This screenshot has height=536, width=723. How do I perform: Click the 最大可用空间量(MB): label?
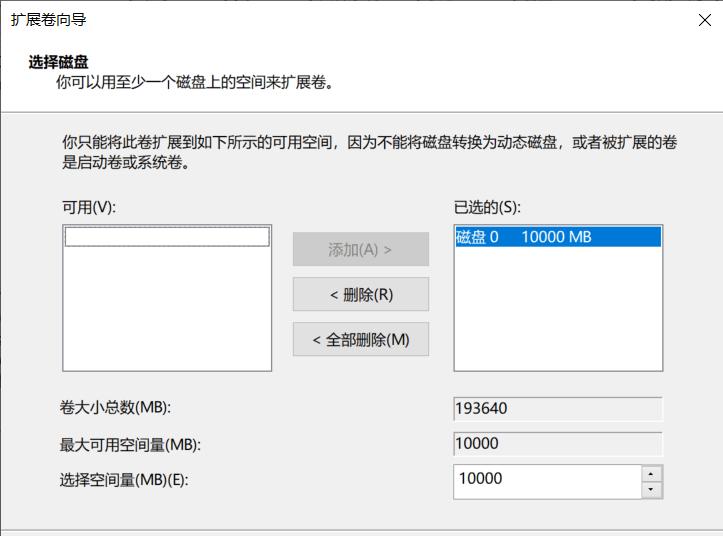[x=130, y=445]
